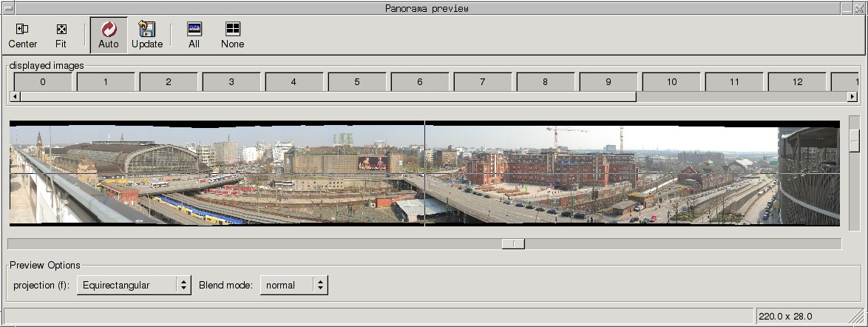This screenshot has height=327, width=868.
Task: Click left arrow of image list scrollbar
Action: (x=15, y=96)
